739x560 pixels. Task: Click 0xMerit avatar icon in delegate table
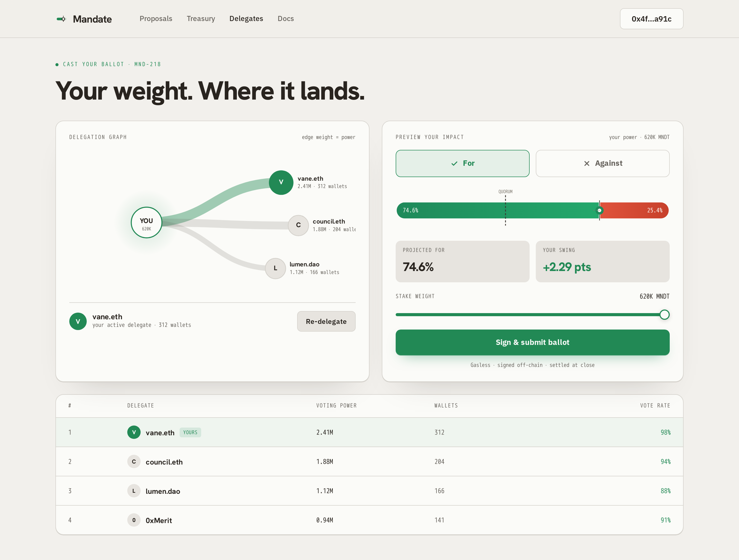pos(134,520)
